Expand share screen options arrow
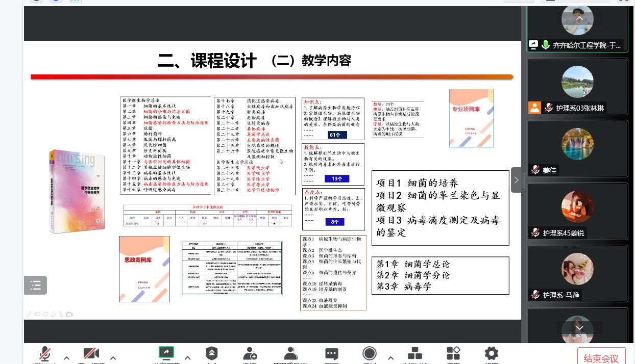This screenshot has width=635, height=364. 187,358
